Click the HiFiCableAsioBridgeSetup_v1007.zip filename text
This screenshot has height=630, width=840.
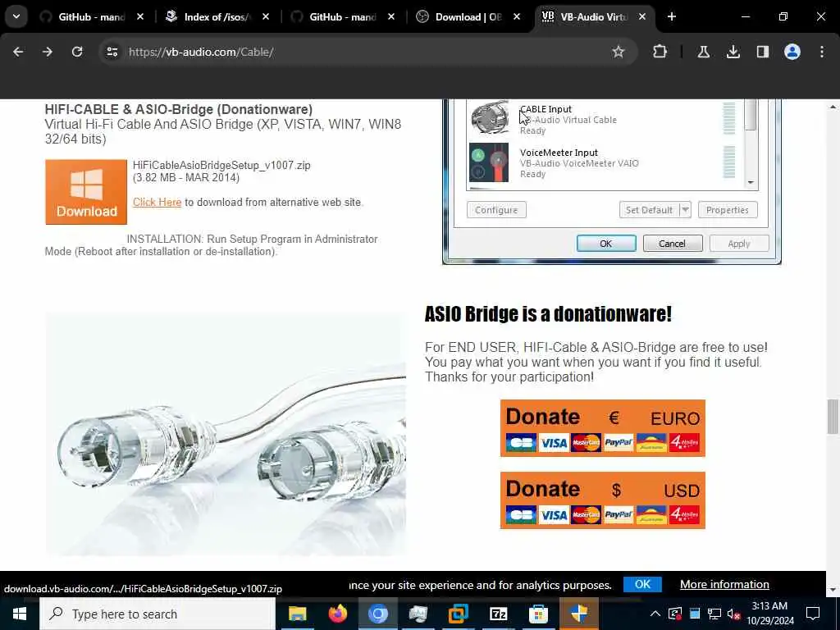click(x=221, y=166)
